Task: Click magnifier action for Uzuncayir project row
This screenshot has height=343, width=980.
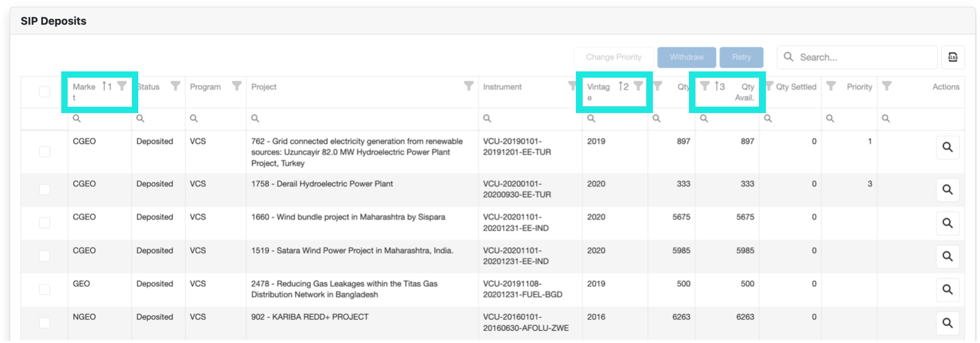Action: pos(947,147)
